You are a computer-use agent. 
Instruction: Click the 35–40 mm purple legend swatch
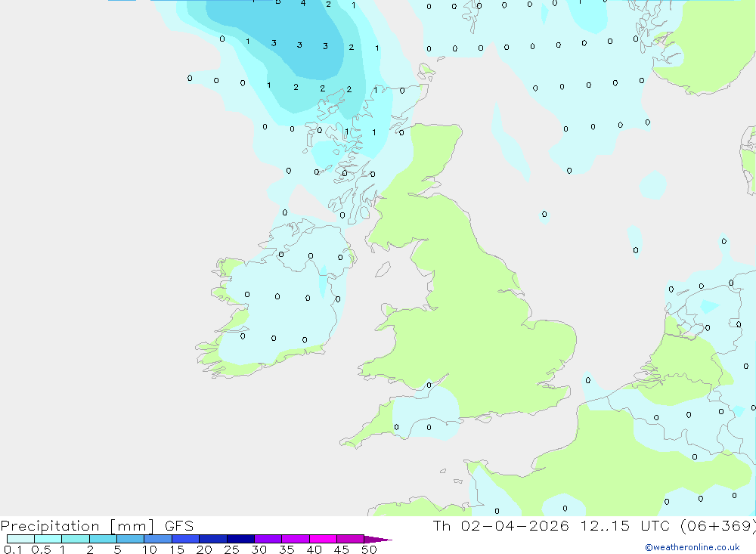point(296,539)
